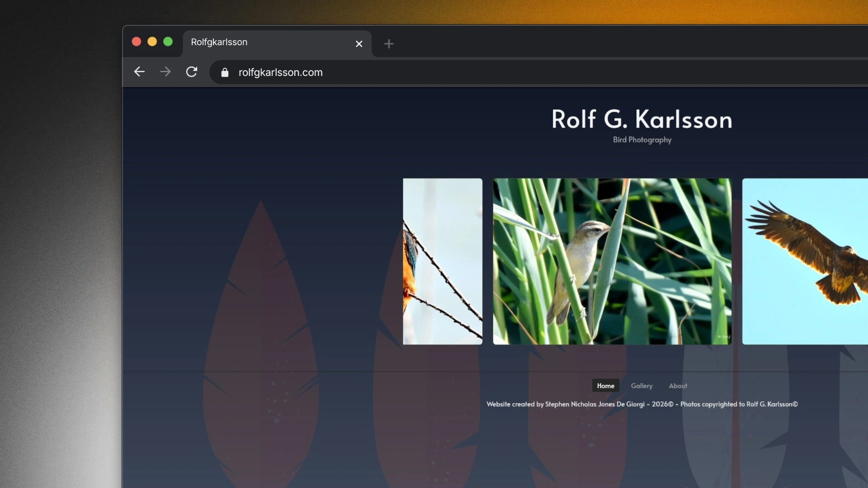Open the About navigation link
The width and height of the screenshot is (868, 488).
678,386
